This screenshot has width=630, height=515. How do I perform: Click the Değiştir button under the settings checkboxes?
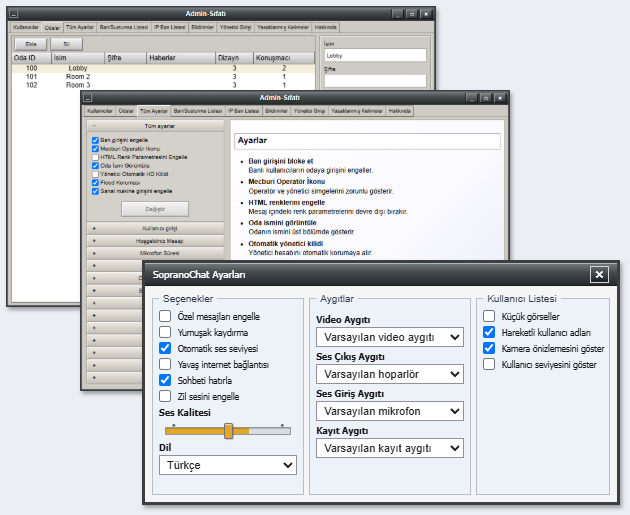click(x=155, y=209)
